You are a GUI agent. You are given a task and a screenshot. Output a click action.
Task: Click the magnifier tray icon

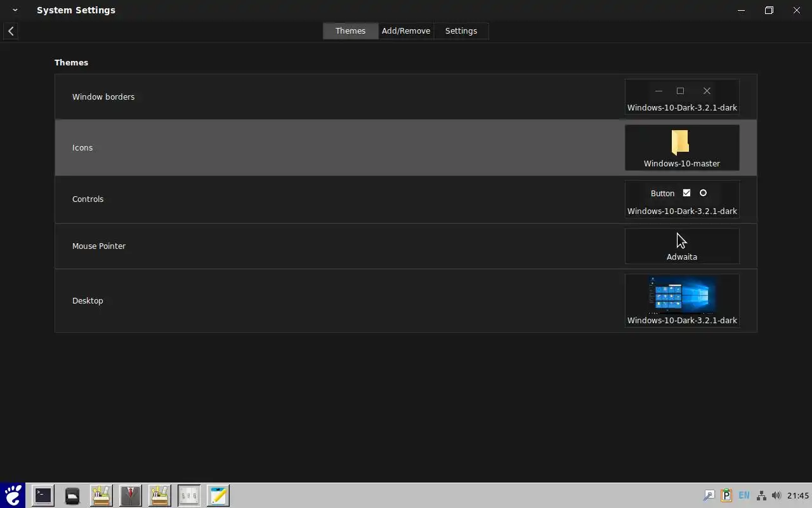click(709, 495)
